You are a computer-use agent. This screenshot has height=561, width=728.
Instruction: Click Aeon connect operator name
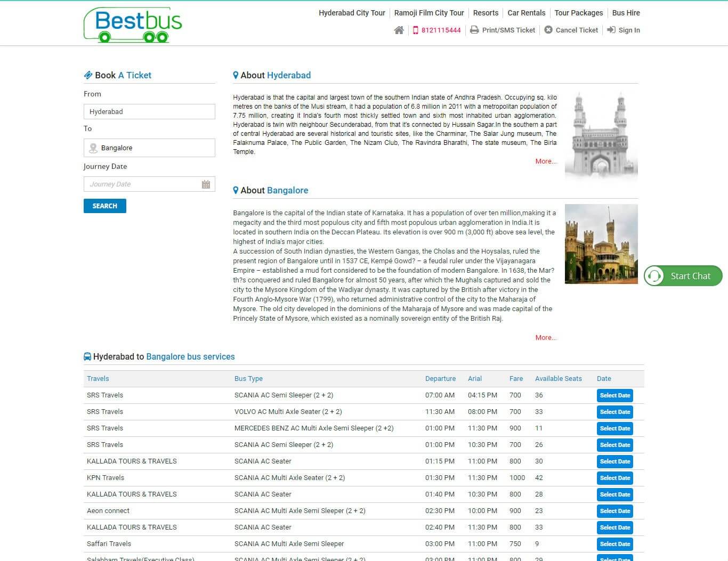tap(108, 511)
